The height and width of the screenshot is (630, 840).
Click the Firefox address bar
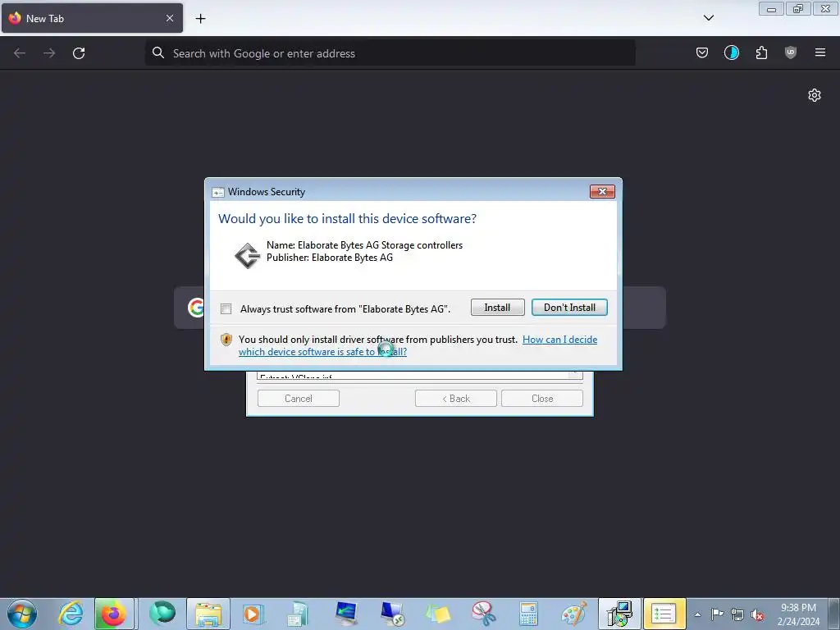pos(390,53)
